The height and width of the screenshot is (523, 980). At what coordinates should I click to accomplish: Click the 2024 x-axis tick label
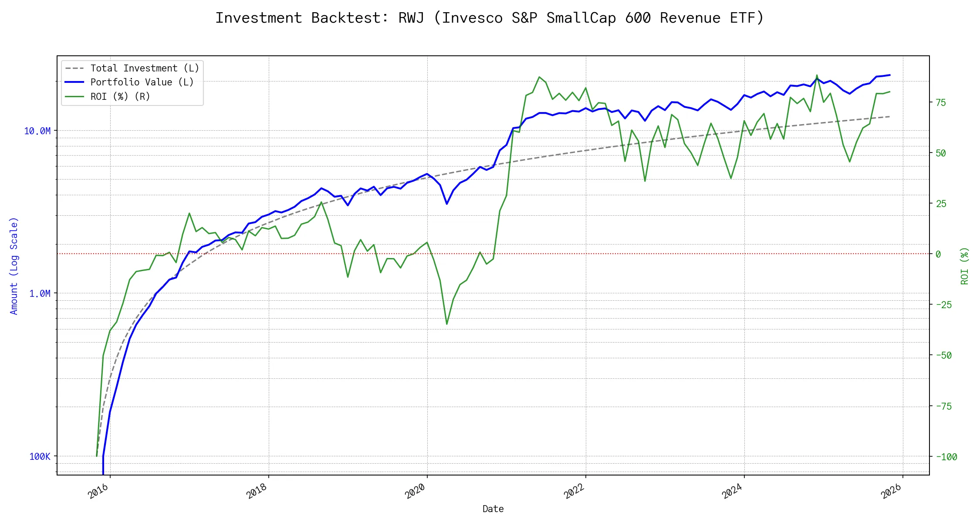tap(732, 492)
